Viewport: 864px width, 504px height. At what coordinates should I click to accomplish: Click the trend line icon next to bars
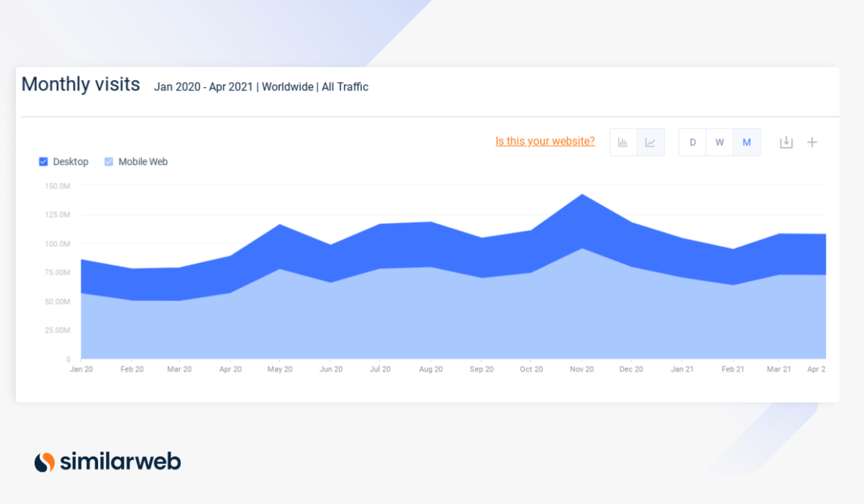pyautogui.click(x=650, y=142)
